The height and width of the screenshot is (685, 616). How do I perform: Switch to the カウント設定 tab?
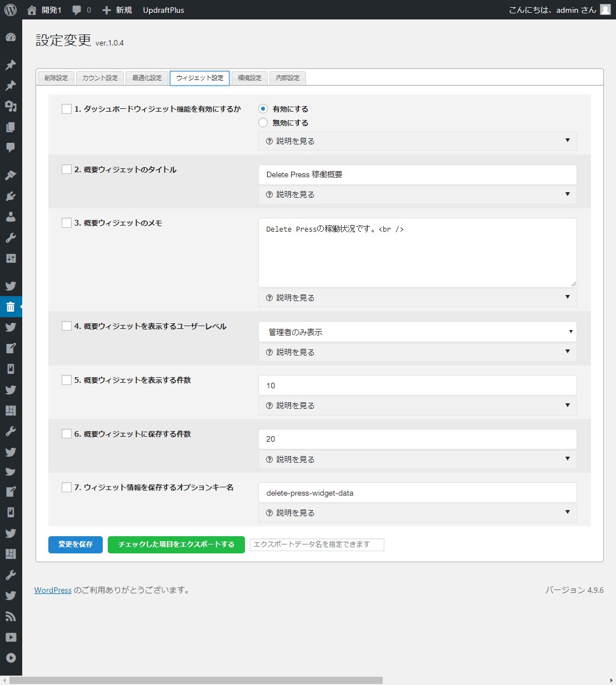[100, 78]
